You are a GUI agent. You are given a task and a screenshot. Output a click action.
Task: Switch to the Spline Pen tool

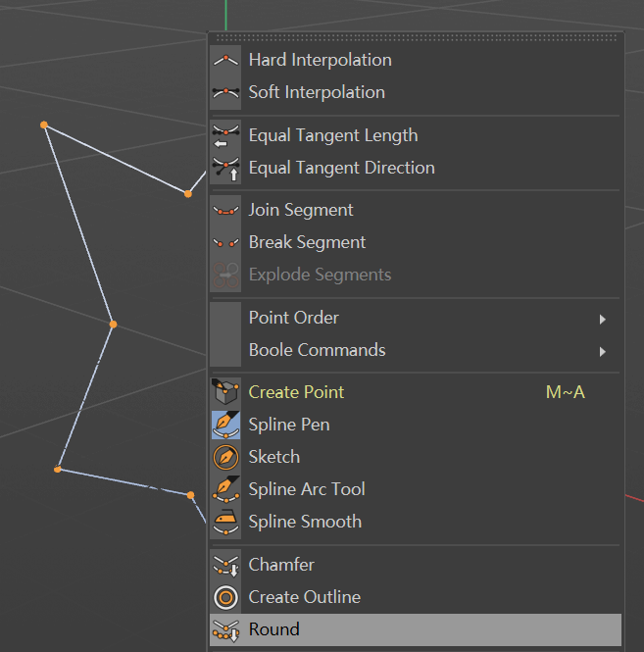tap(416, 425)
